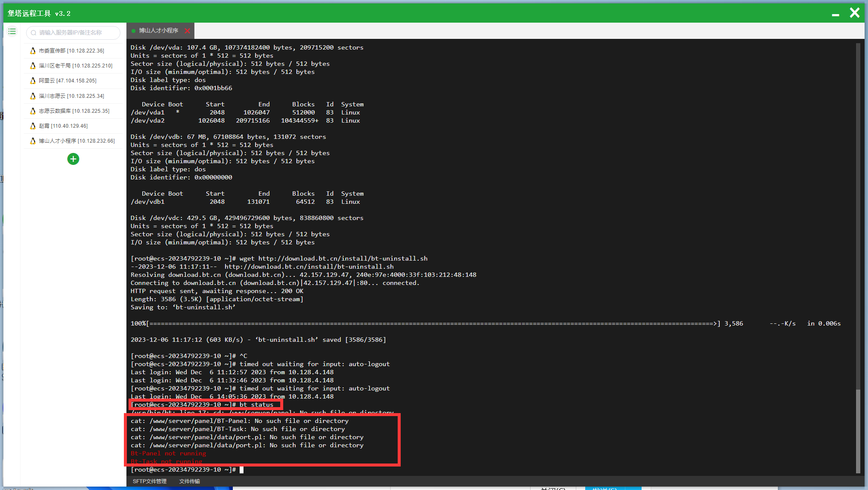868x490 pixels.
Task: Click penguin icon beside 赵哥 server
Action: click(x=33, y=126)
